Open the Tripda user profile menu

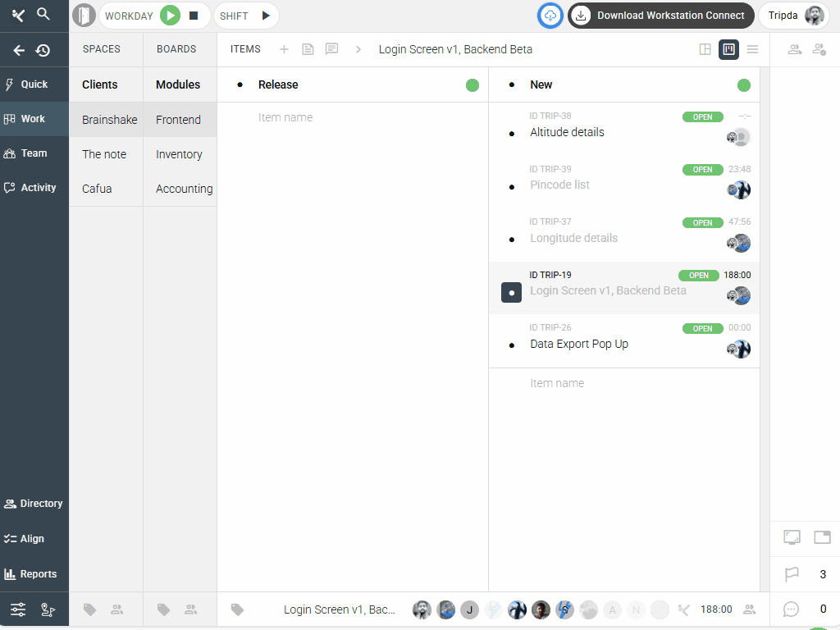[795, 16]
